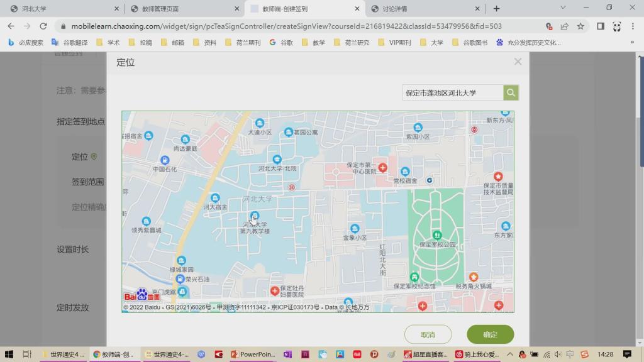644x362 pixels.
Task: Click the share page icon
Action: tap(564, 26)
